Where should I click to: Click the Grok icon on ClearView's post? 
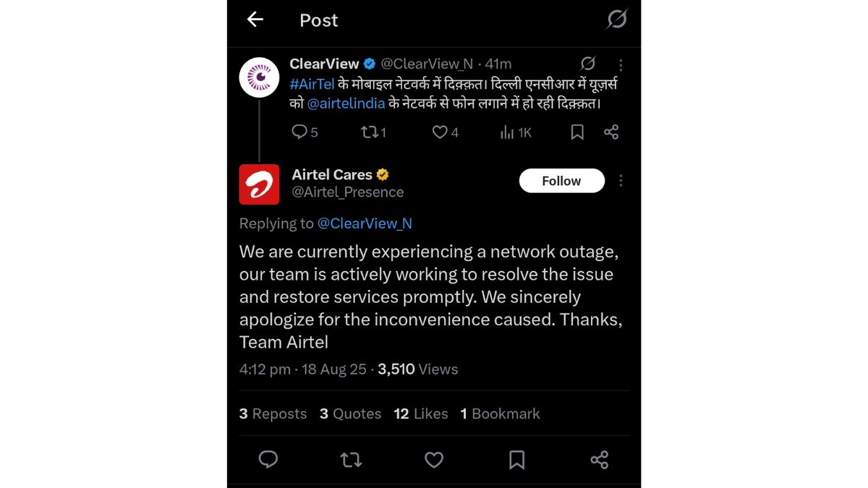[x=588, y=64]
